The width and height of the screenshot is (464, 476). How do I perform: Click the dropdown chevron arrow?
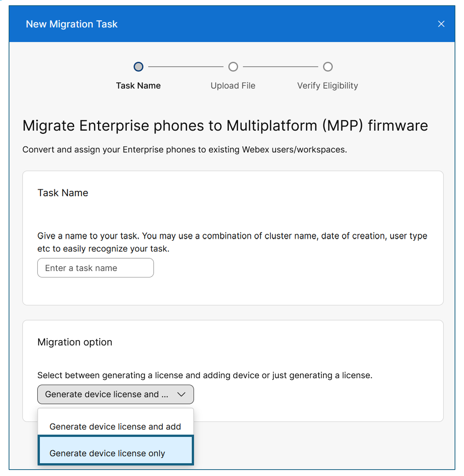coord(181,394)
